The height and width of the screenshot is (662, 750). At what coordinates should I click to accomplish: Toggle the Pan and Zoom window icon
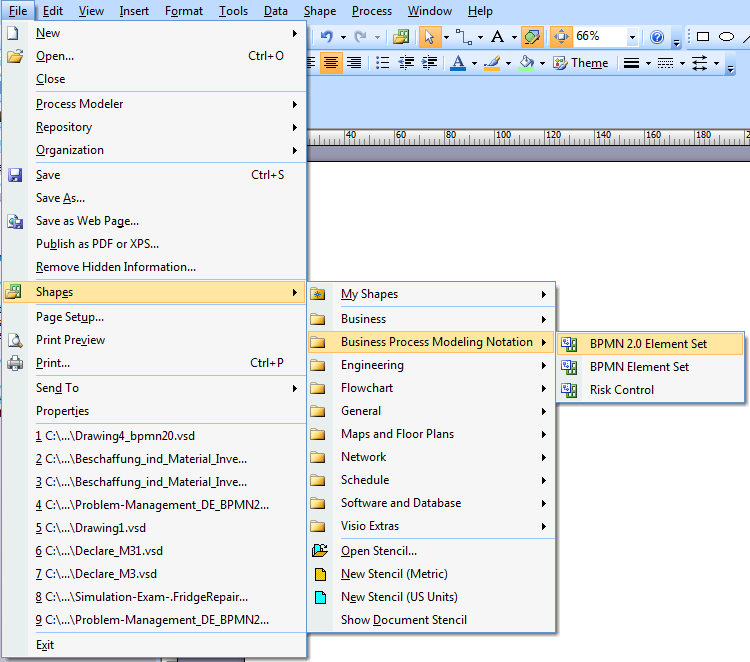(562, 37)
